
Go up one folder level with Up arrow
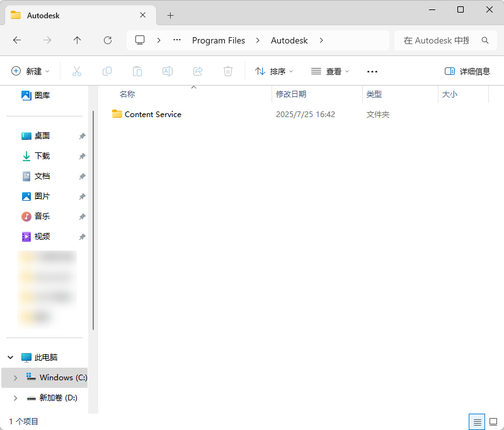[x=77, y=40]
